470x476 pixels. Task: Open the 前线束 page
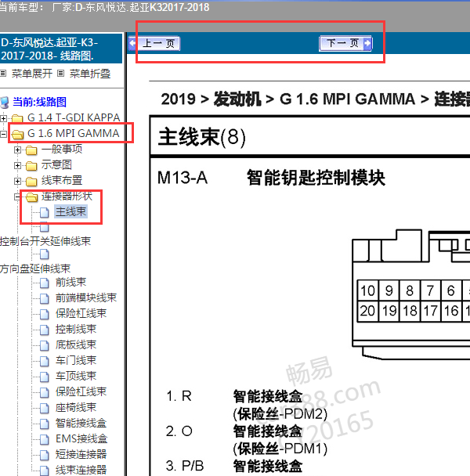coord(70,283)
